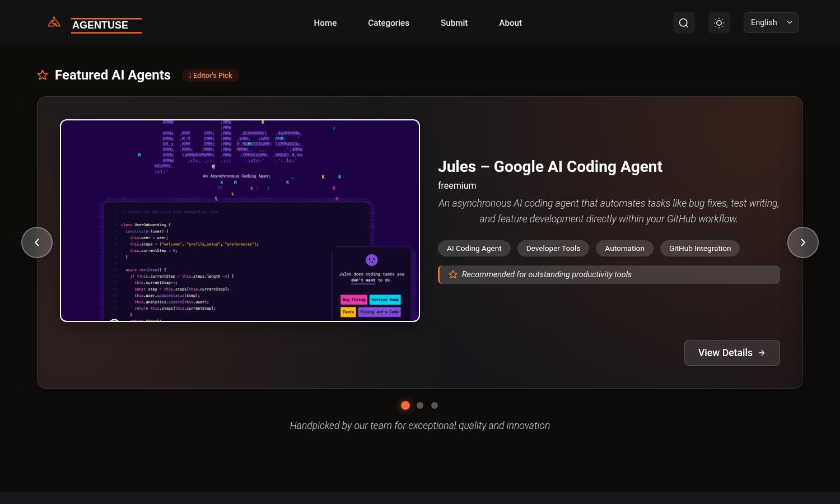
Task: Select first carousel dot indicator
Action: [405, 405]
